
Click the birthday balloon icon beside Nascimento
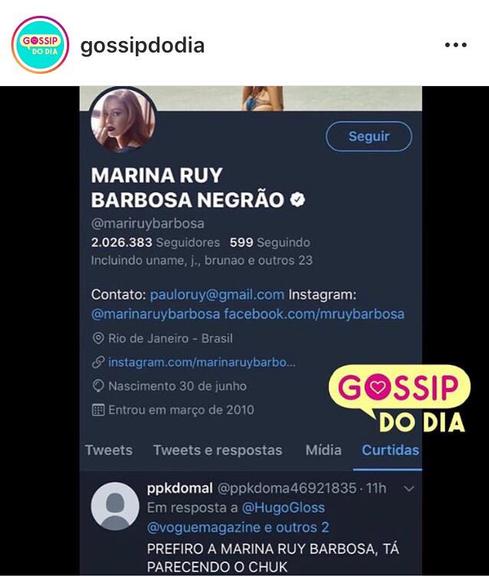[98, 386]
